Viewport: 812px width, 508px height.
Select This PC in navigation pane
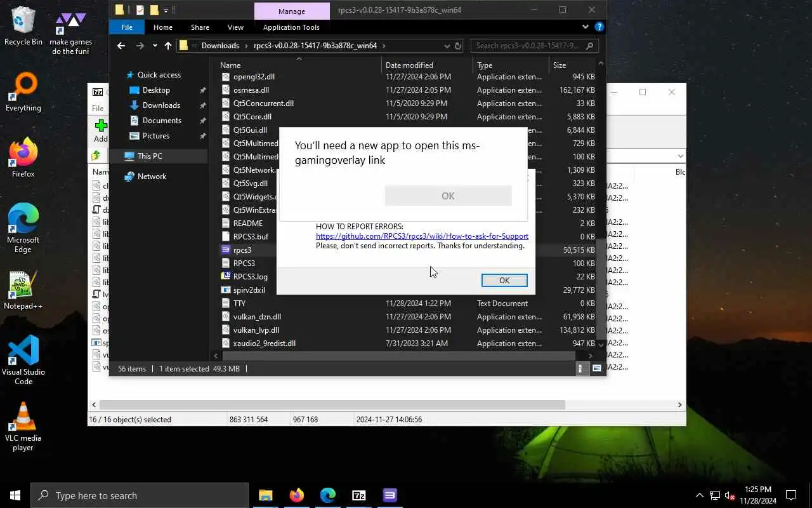[150, 156]
